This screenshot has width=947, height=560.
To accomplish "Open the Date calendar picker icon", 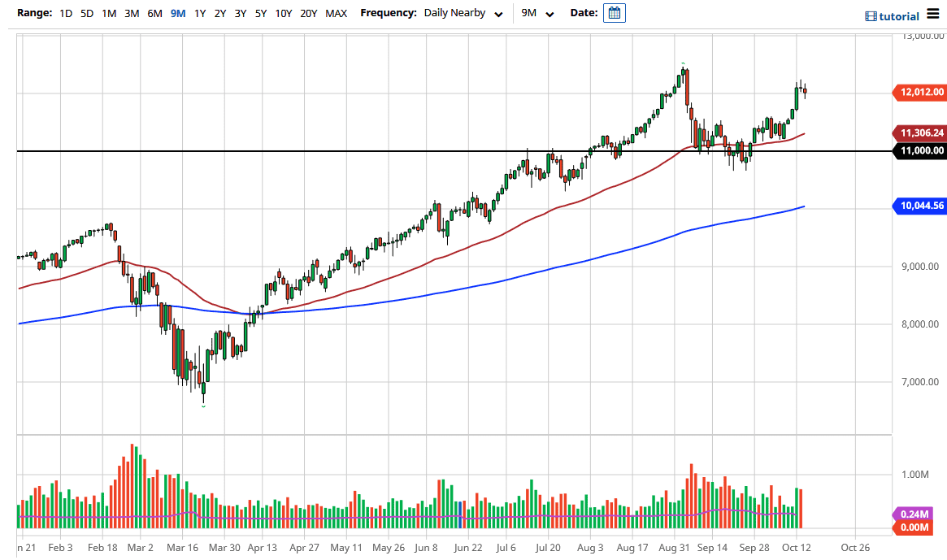I will pyautogui.click(x=614, y=12).
